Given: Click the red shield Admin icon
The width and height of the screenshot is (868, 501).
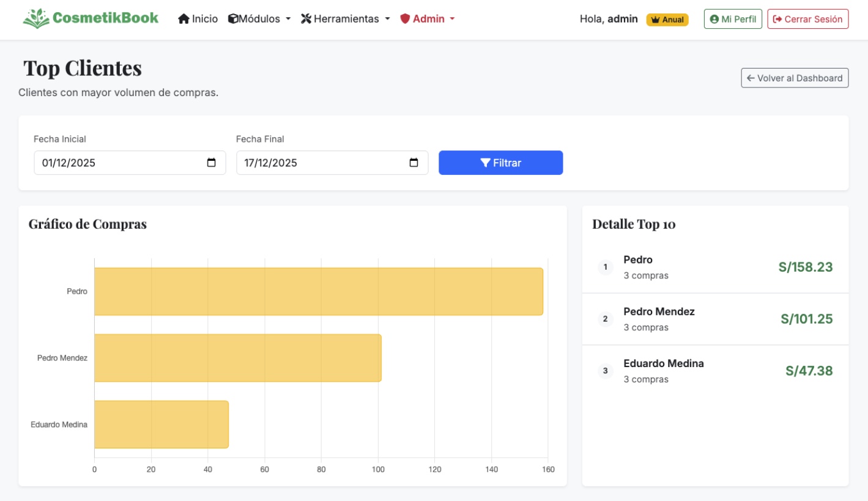Looking at the screenshot, I should tap(404, 19).
